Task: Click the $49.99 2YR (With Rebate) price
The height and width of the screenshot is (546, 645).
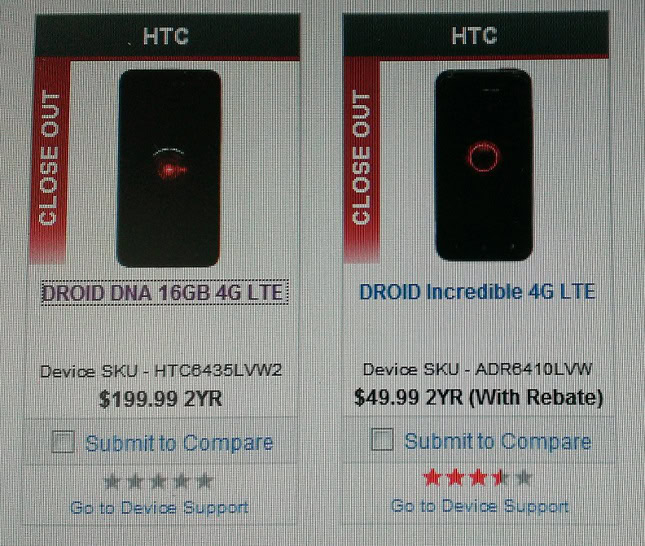Action: click(479, 397)
